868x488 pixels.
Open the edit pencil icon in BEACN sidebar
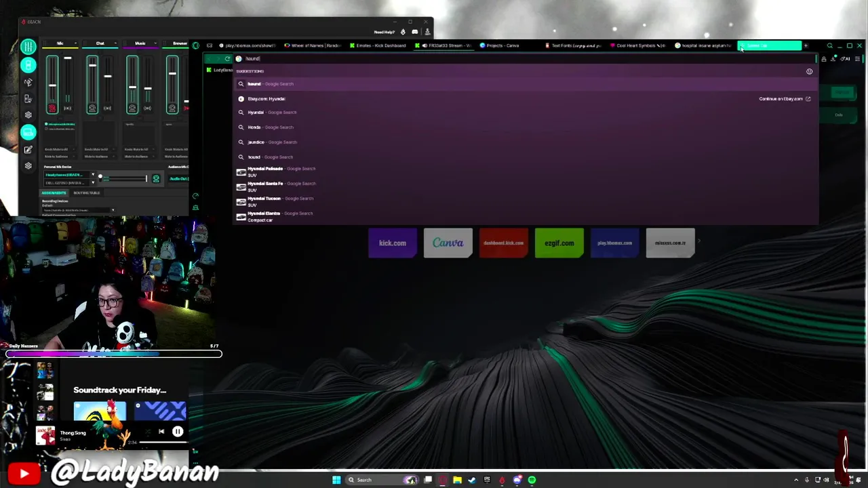coord(28,150)
